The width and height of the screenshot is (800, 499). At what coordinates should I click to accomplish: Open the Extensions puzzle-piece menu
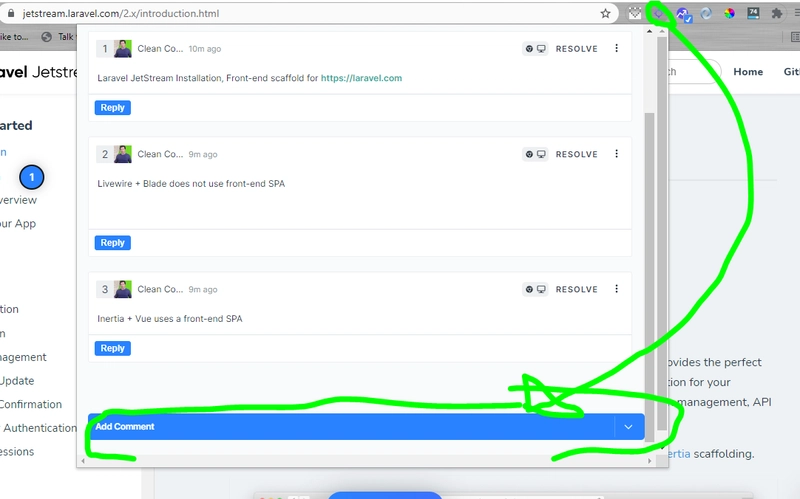[x=777, y=14]
